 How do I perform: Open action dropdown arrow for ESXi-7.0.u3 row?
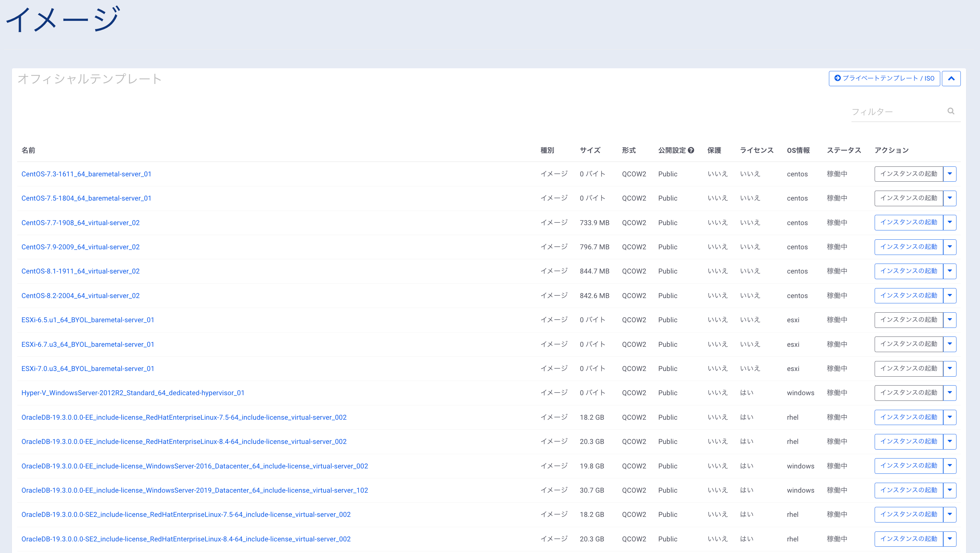(950, 368)
